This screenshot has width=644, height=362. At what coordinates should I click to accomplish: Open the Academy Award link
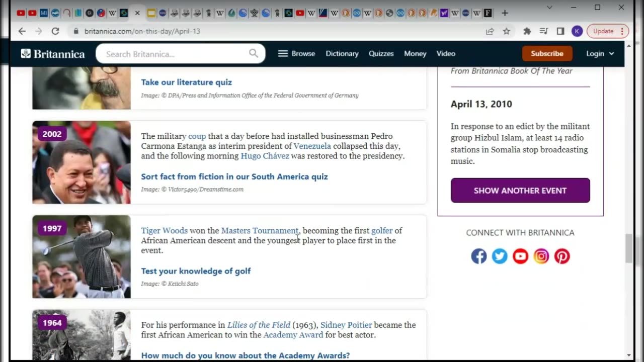(293, 335)
